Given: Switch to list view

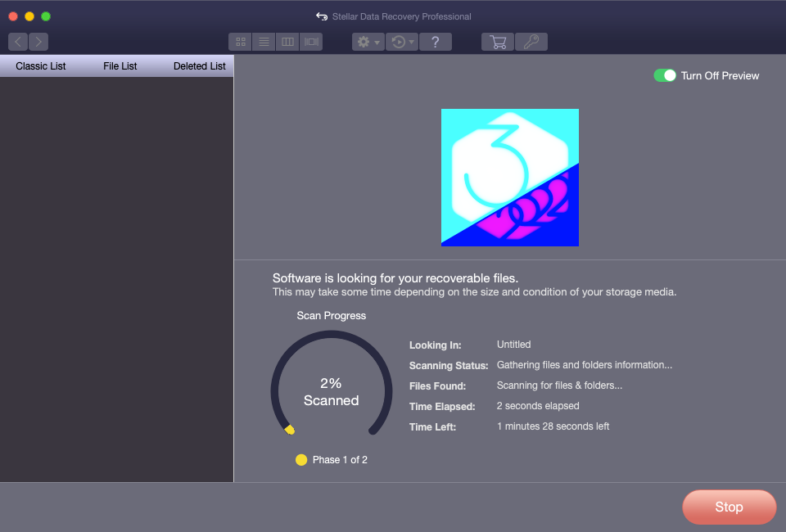Looking at the screenshot, I should tap(264, 42).
